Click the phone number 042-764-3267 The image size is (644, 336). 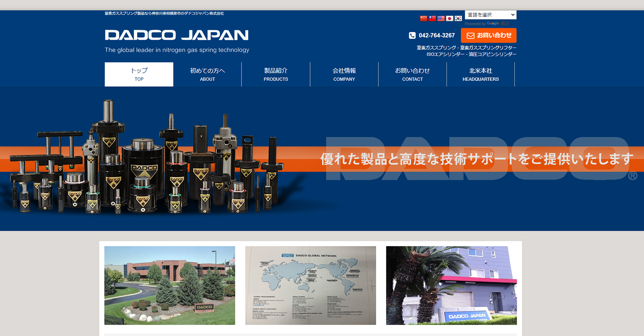[x=437, y=35]
